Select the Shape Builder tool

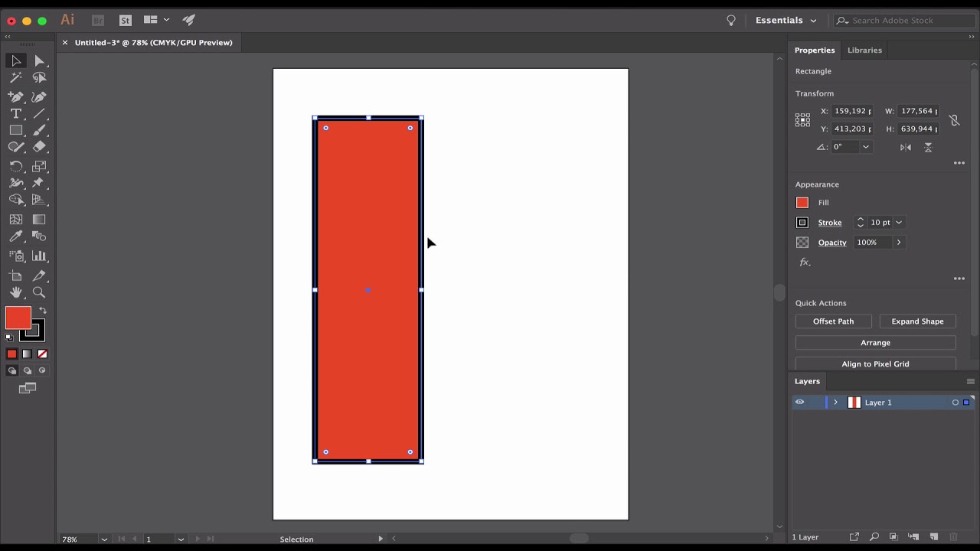pos(16,200)
